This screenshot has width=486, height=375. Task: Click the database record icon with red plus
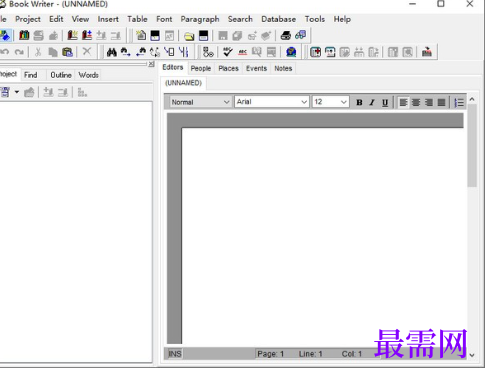[x=315, y=52]
